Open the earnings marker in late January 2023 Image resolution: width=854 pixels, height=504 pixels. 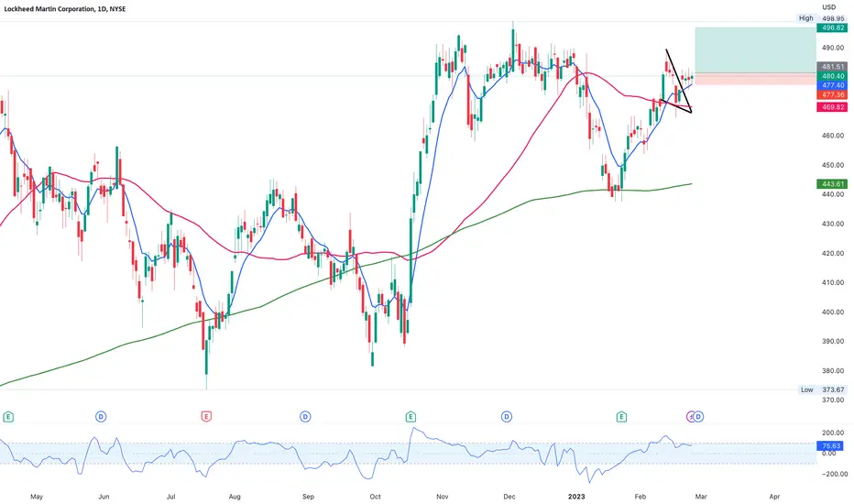(621, 417)
